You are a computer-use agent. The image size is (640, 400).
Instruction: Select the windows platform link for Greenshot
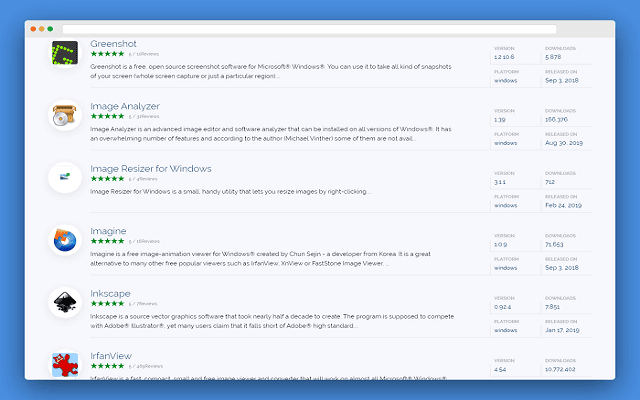505,80
